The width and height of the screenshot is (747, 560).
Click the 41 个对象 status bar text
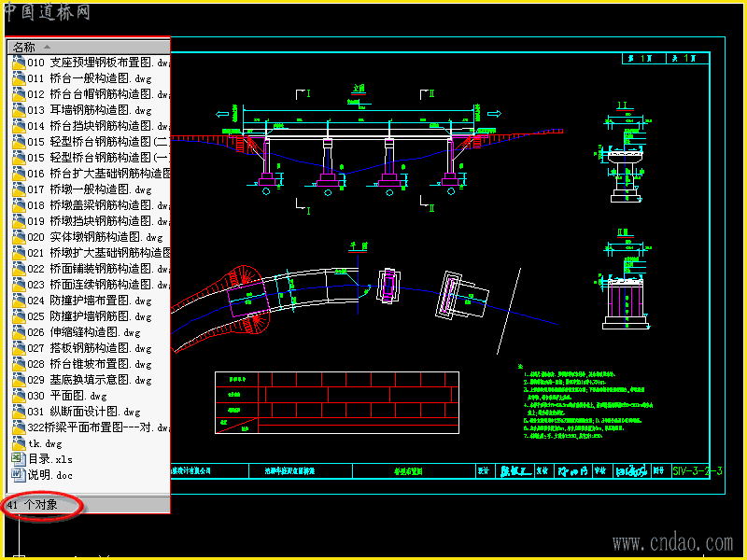33,505
